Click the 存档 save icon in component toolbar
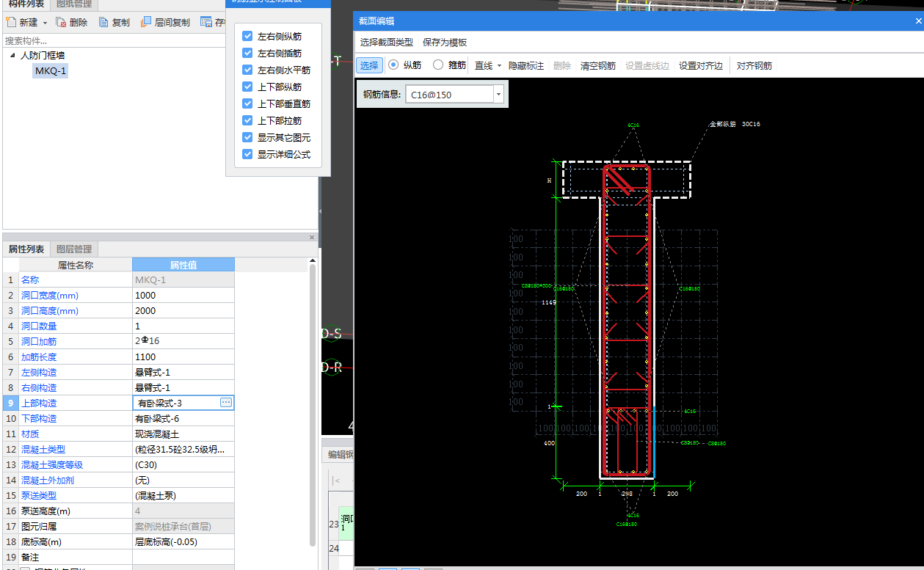This screenshot has height=570, width=924. (206, 23)
